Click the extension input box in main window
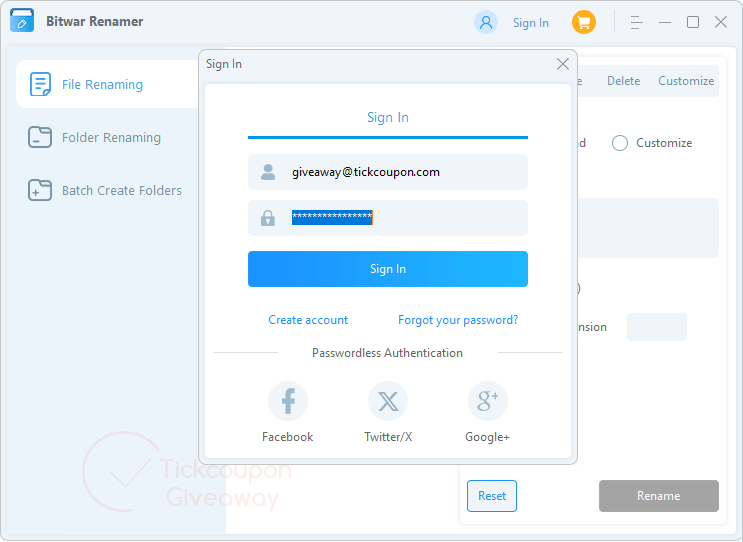The width and height of the screenshot is (743, 542). (x=657, y=327)
